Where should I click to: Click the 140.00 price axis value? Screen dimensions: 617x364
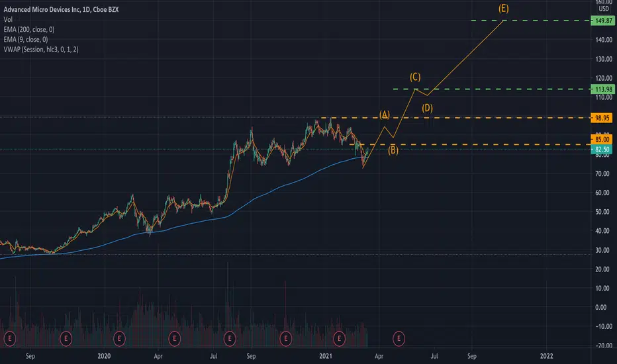(x=604, y=40)
